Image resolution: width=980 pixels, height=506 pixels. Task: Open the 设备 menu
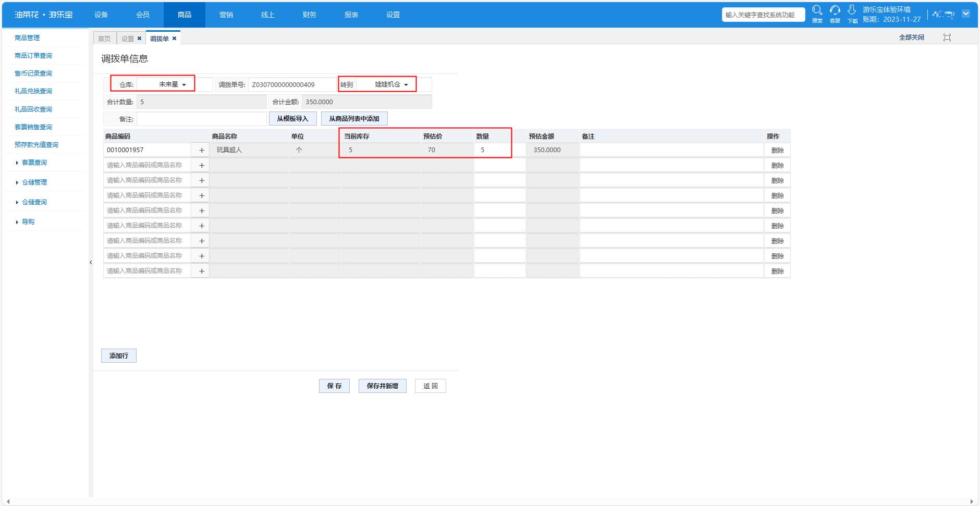point(101,15)
